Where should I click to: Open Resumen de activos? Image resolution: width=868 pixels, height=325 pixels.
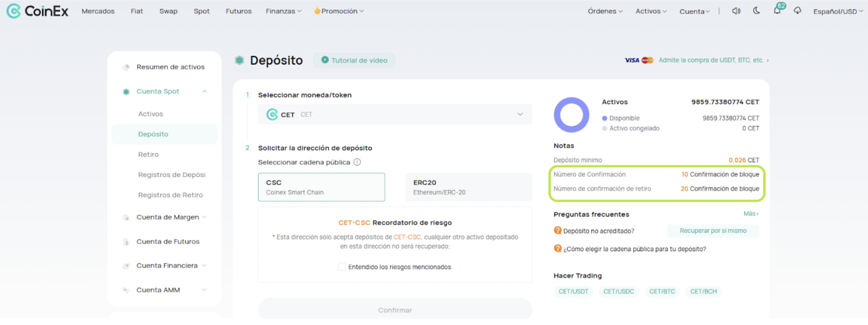(x=170, y=67)
